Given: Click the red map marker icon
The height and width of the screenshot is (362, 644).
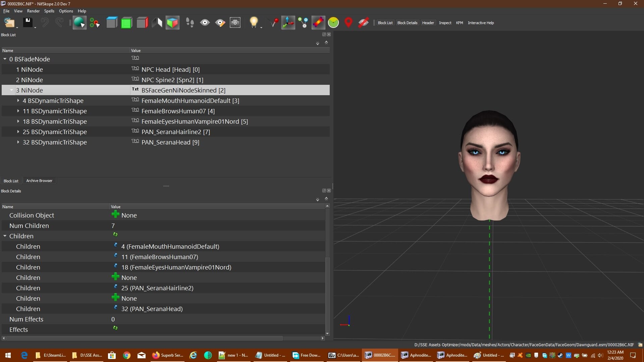Looking at the screenshot, I should [x=348, y=22].
